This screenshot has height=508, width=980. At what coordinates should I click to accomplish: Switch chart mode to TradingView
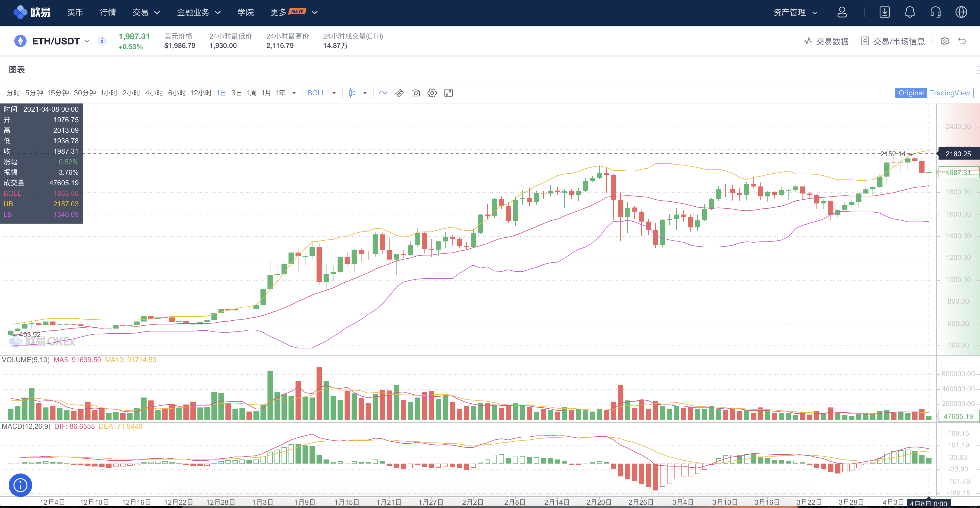coord(950,93)
